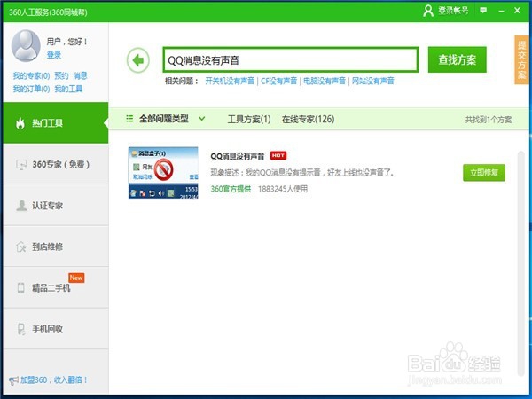Click the 立即修复 button

tap(484, 173)
